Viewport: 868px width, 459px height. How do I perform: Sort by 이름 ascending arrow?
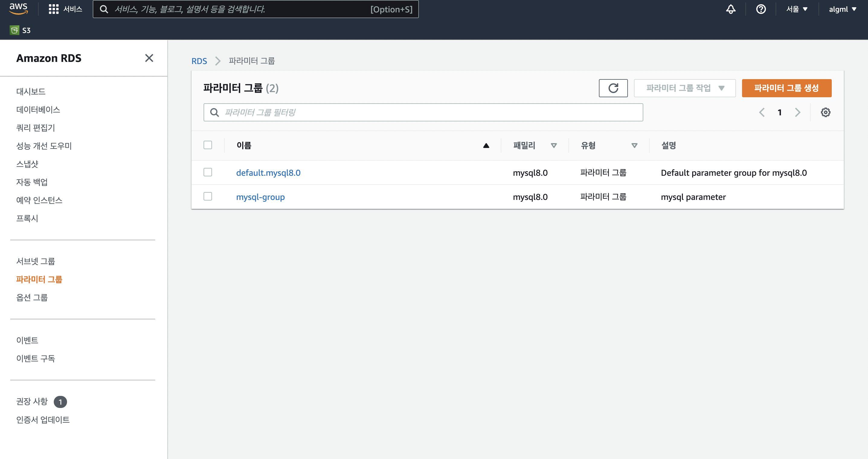486,146
